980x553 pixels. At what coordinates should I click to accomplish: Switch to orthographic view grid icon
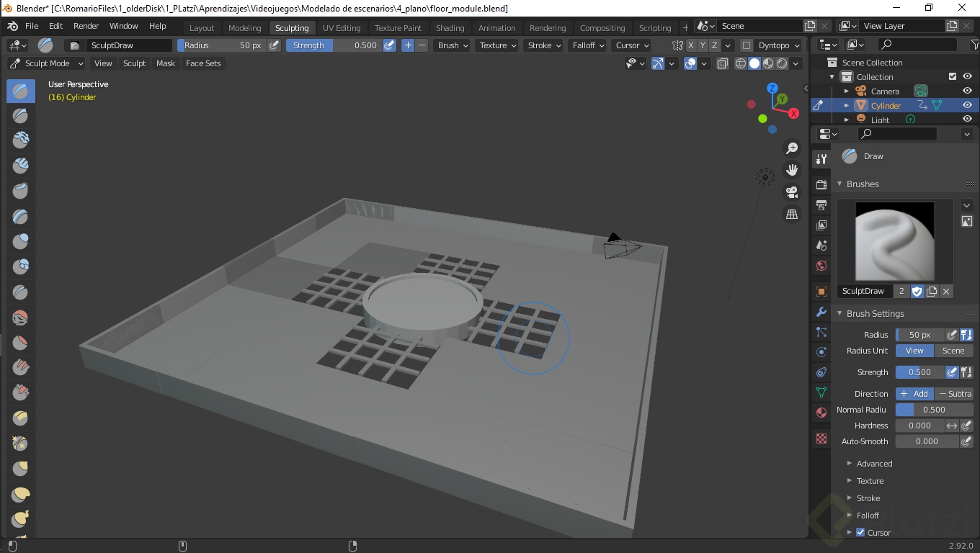coord(792,215)
